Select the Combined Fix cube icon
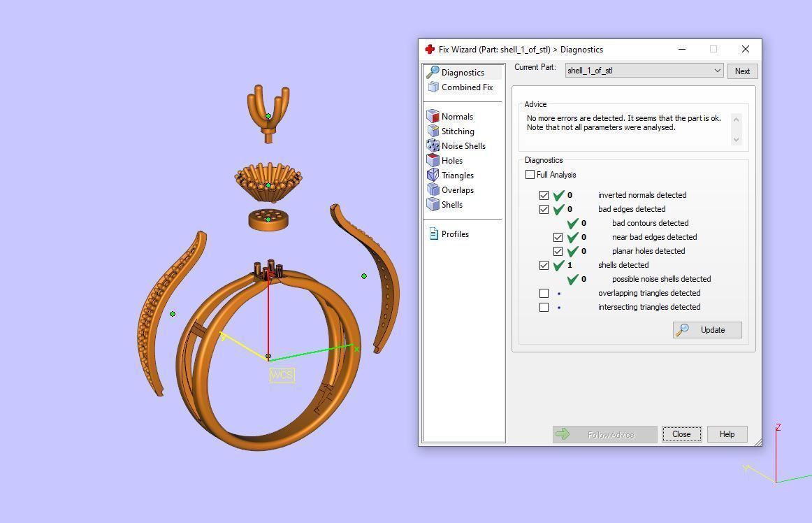 tap(433, 87)
